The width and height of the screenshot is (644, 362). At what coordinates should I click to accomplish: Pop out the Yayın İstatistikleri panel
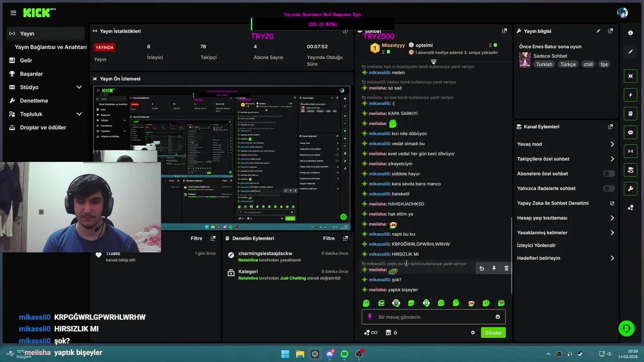(345, 31)
